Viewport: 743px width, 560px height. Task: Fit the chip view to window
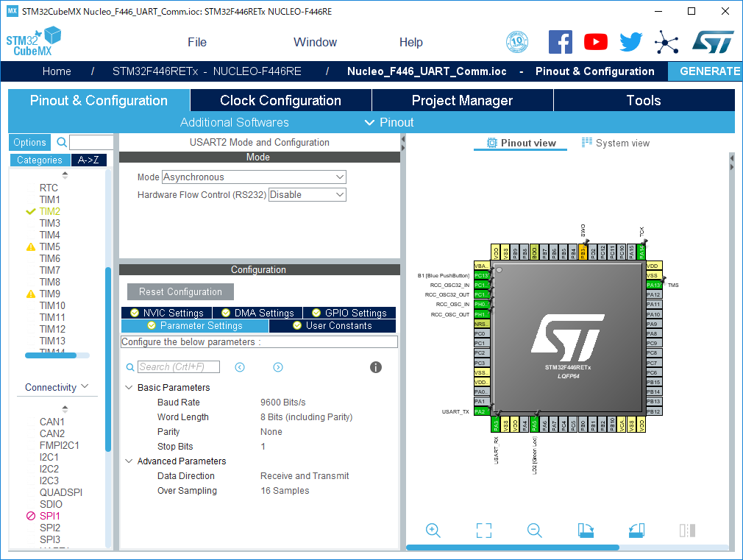(x=484, y=530)
